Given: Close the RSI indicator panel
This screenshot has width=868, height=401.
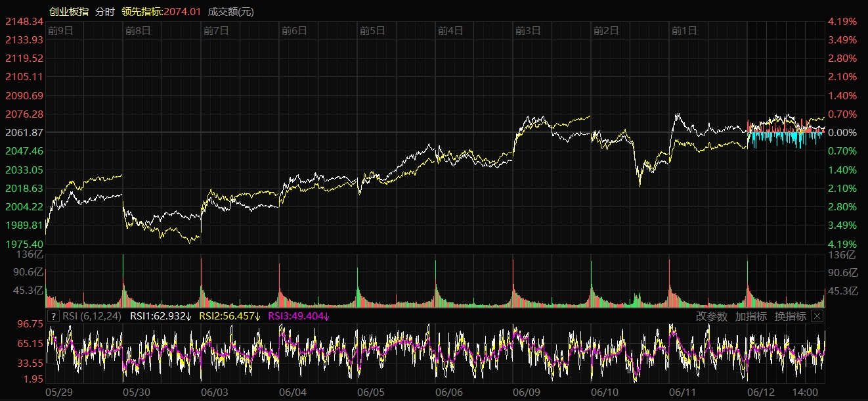Looking at the screenshot, I should 817,316.
